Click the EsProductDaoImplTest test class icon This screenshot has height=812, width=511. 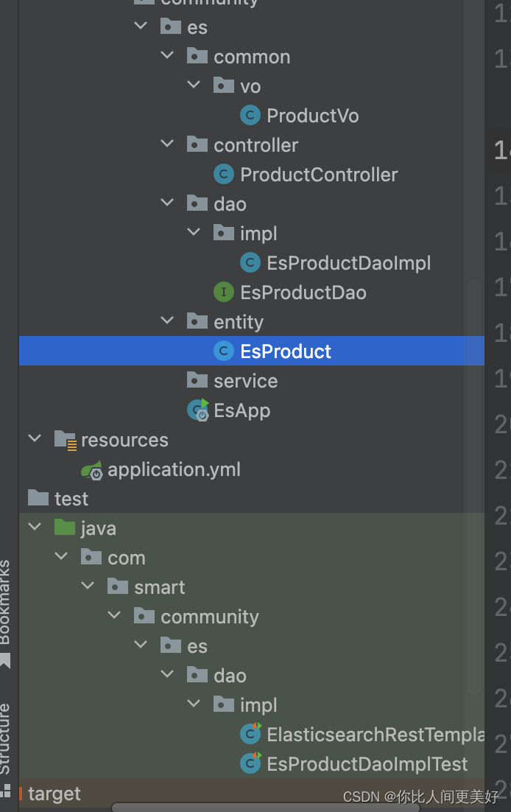[250, 764]
